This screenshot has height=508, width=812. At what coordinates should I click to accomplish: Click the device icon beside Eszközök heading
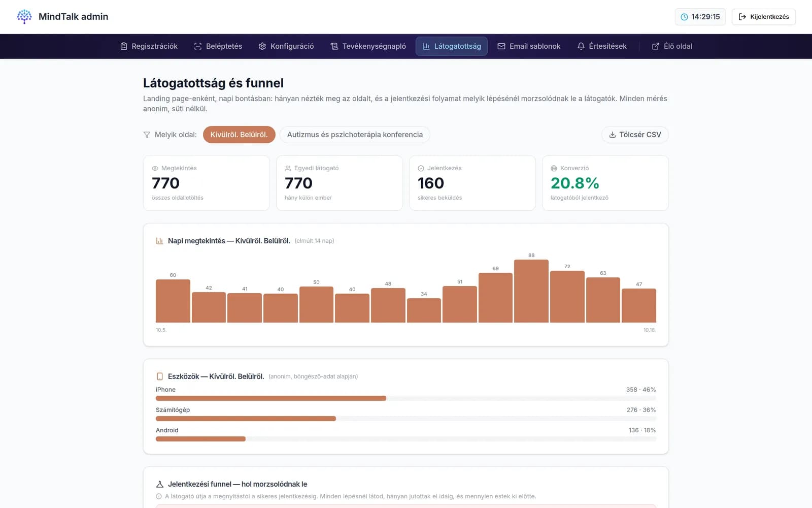pos(159,376)
